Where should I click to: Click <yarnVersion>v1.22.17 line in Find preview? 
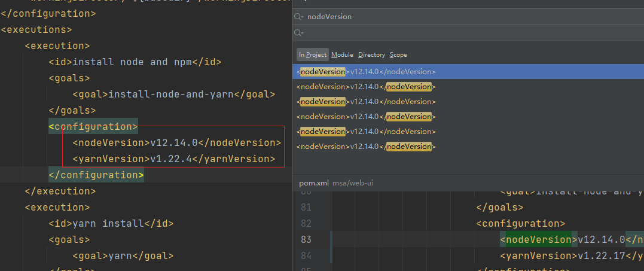coord(572,256)
